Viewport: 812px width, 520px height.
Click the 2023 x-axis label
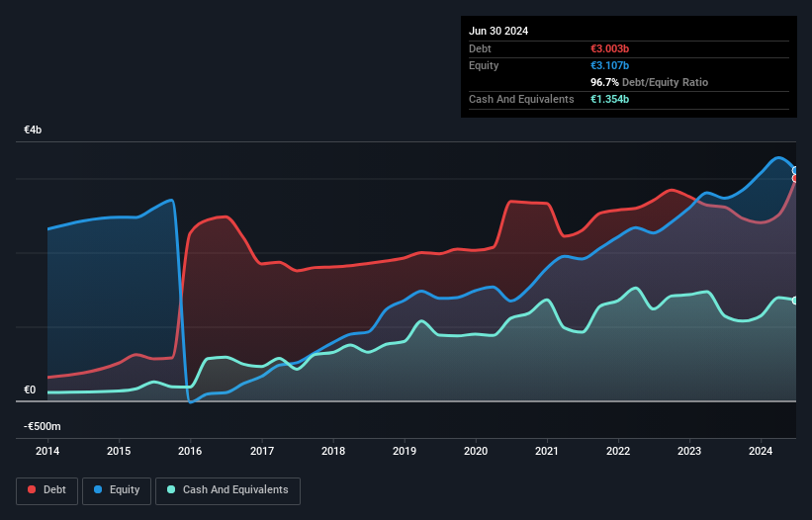[689, 451]
